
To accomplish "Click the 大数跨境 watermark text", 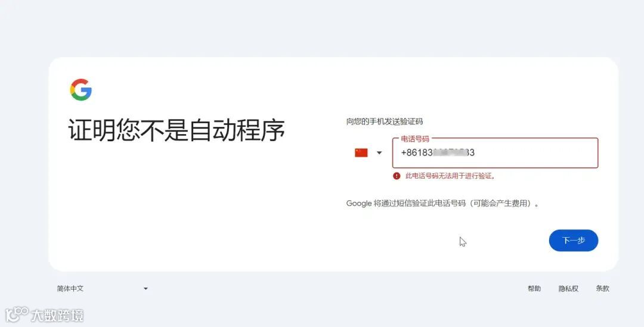I will [x=57, y=316].
